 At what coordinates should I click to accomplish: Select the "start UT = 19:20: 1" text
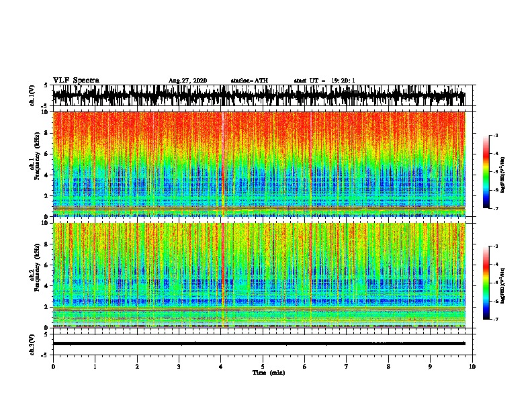click(324, 81)
